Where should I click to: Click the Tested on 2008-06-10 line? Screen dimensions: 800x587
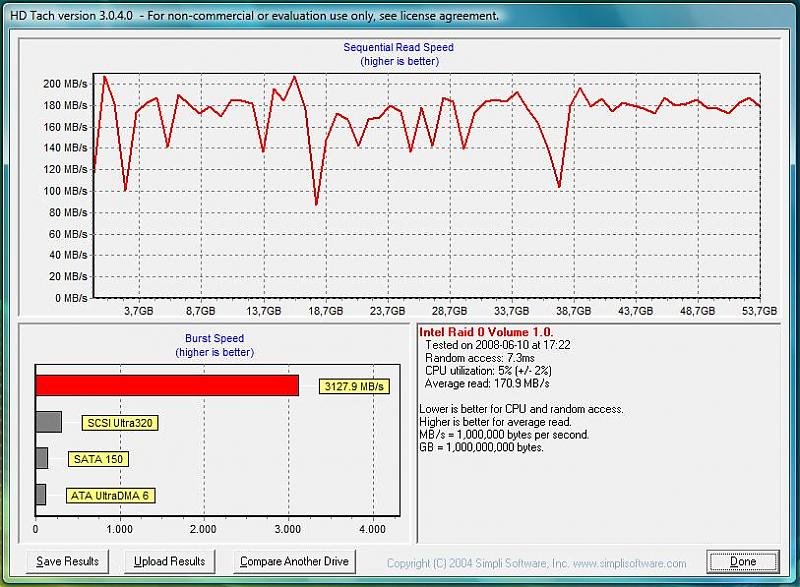point(498,345)
